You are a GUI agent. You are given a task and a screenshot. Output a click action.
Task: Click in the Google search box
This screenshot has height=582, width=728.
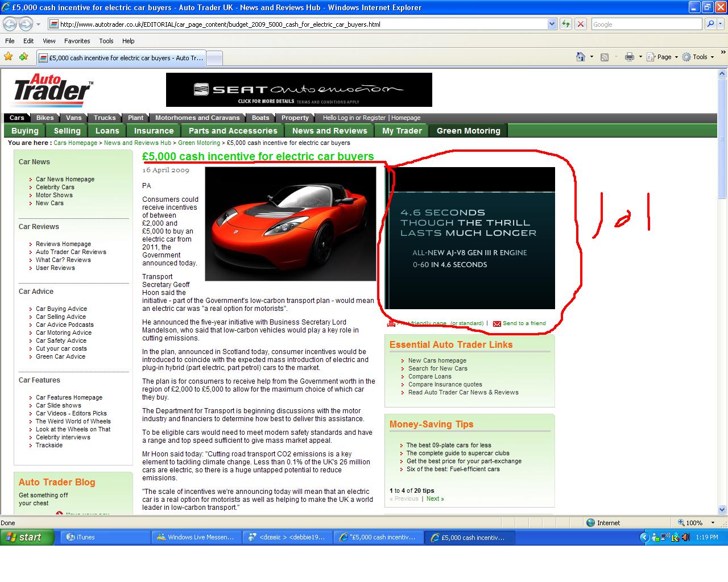tap(647, 24)
